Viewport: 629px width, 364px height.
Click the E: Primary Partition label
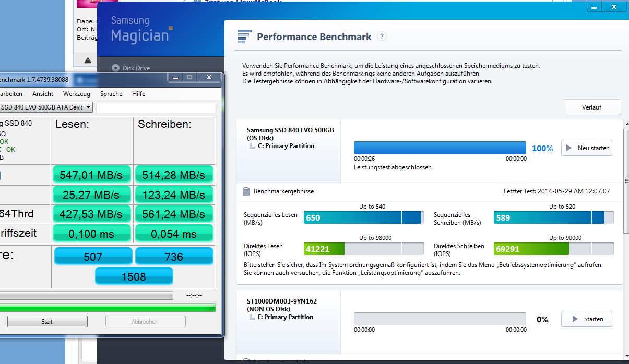(x=286, y=317)
